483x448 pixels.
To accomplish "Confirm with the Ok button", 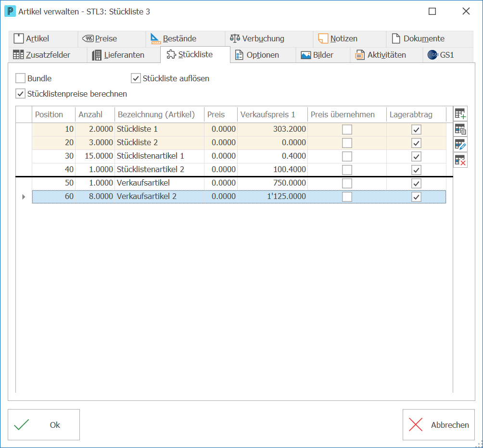I will [x=44, y=424].
